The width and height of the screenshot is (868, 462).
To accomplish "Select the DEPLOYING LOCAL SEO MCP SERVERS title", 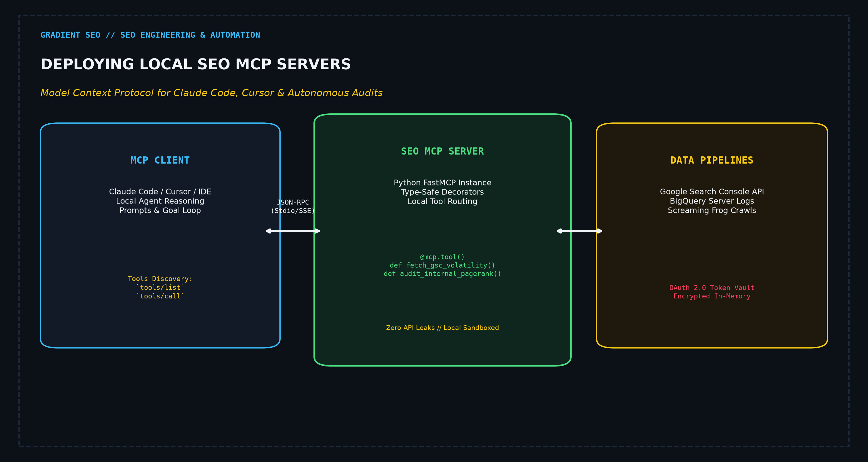I will click(x=196, y=64).
